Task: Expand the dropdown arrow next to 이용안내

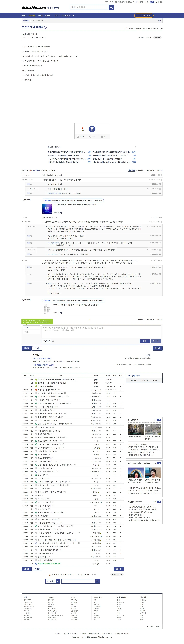Action: 161,28
